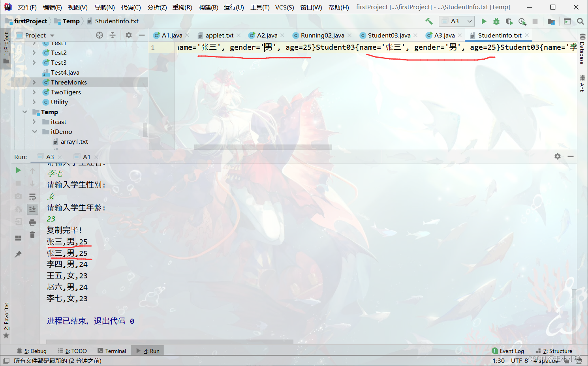
Task: Hide the Project panel with minus icon
Action: point(142,35)
